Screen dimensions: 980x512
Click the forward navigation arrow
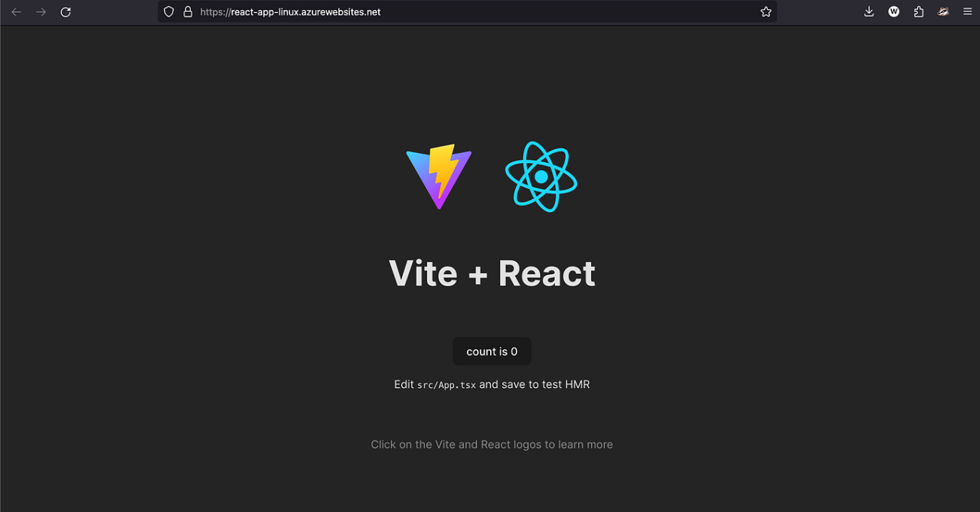coord(41,11)
